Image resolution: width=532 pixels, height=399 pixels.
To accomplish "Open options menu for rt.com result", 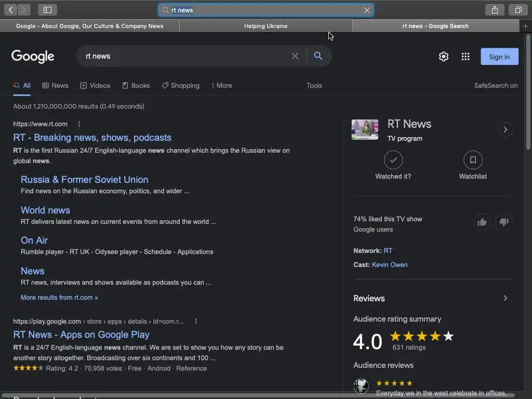I will [x=79, y=124].
